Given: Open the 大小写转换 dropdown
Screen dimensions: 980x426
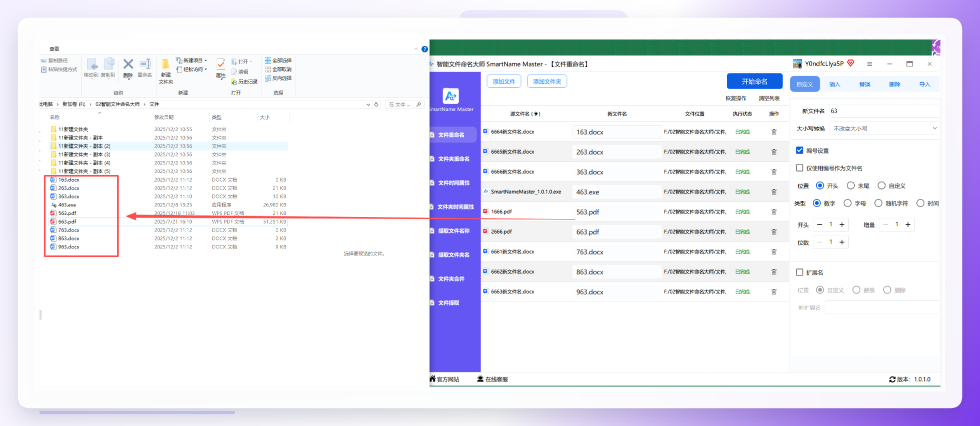Looking at the screenshot, I should [x=883, y=128].
